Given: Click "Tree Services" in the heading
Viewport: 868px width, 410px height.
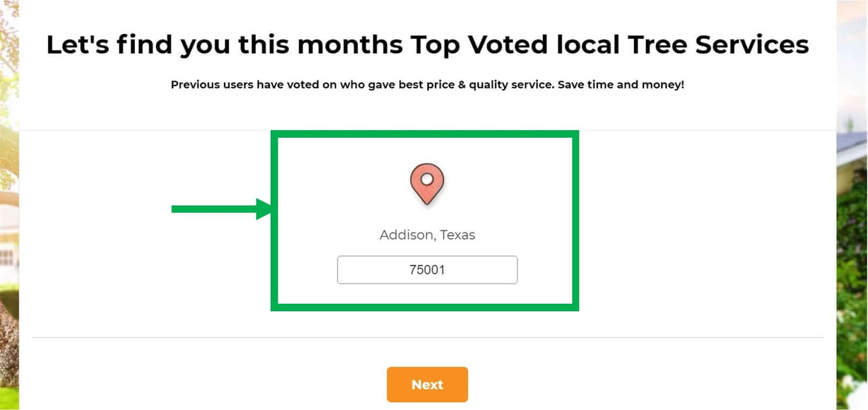Looking at the screenshot, I should pyautogui.click(x=718, y=45).
